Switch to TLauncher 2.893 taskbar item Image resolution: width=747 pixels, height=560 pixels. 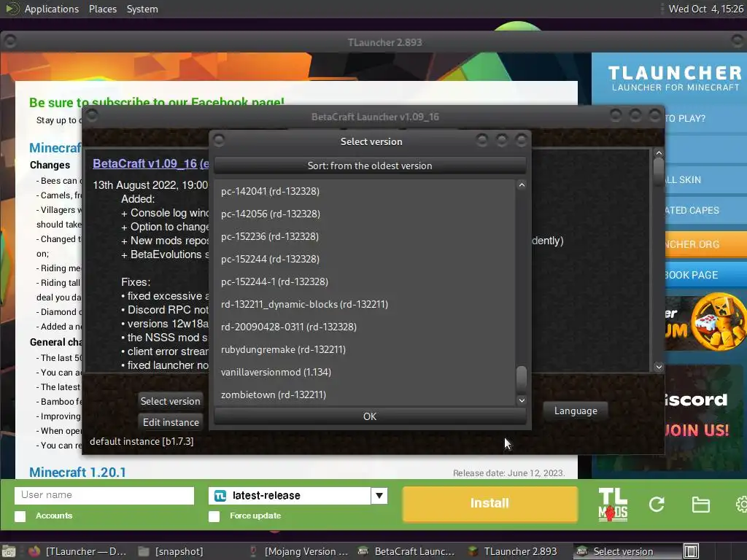(516, 551)
